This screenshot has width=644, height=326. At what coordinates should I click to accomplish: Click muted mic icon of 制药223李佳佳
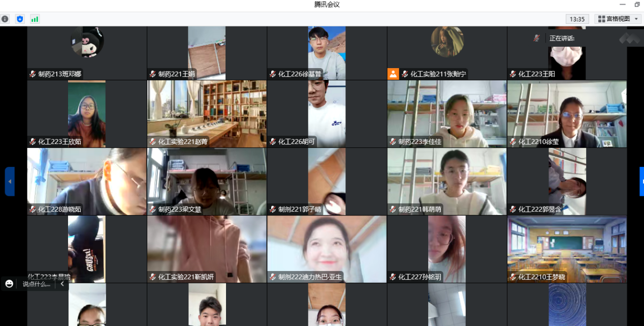point(393,142)
